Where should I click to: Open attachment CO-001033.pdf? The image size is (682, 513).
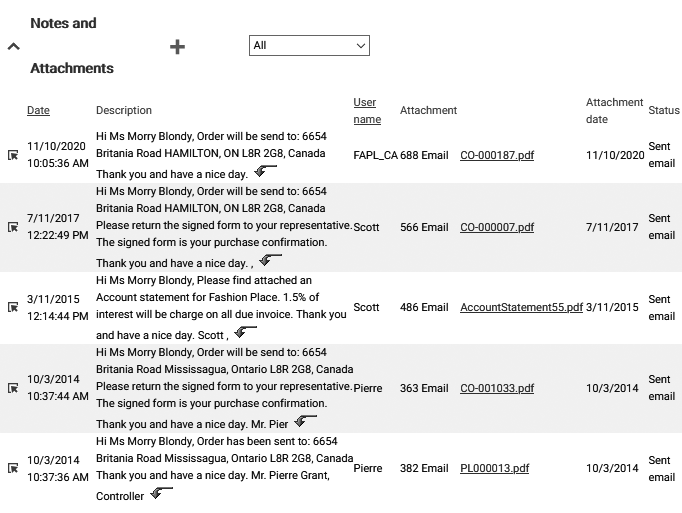(x=496, y=388)
